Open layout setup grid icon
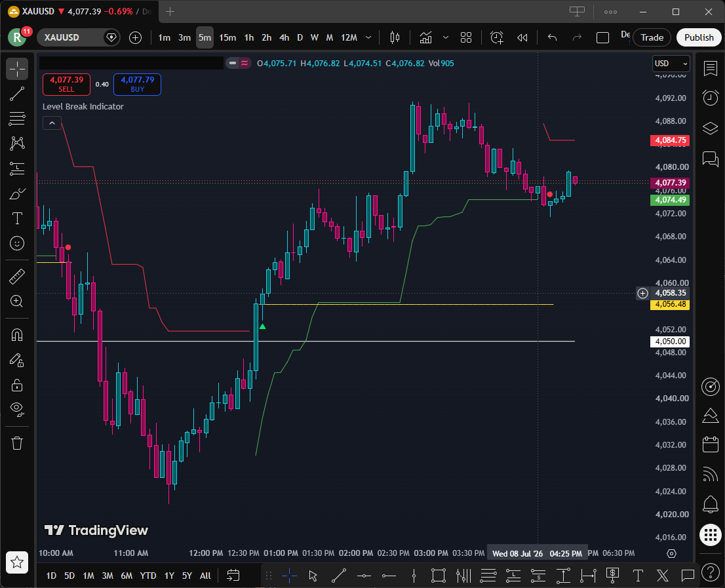The height and width of the screenshot is (588, 725). pos(466,37)
